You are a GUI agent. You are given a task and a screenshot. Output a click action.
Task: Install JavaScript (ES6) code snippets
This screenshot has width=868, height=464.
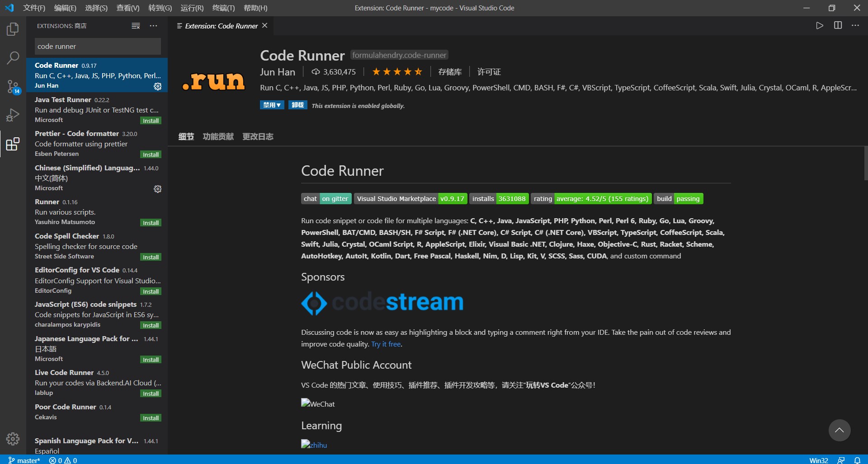[151, 325]
